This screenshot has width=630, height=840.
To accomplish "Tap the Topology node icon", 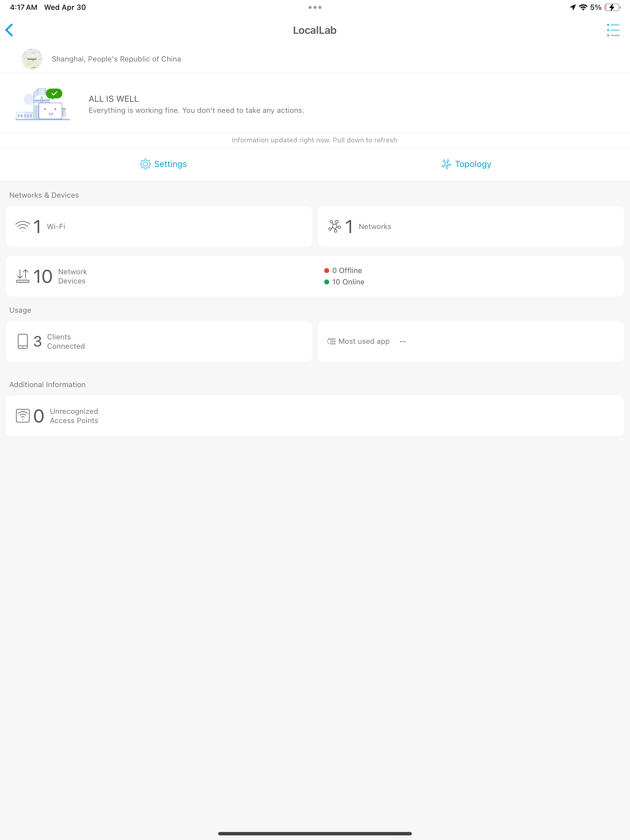I will pyautogui.click(x=446, y=164).
